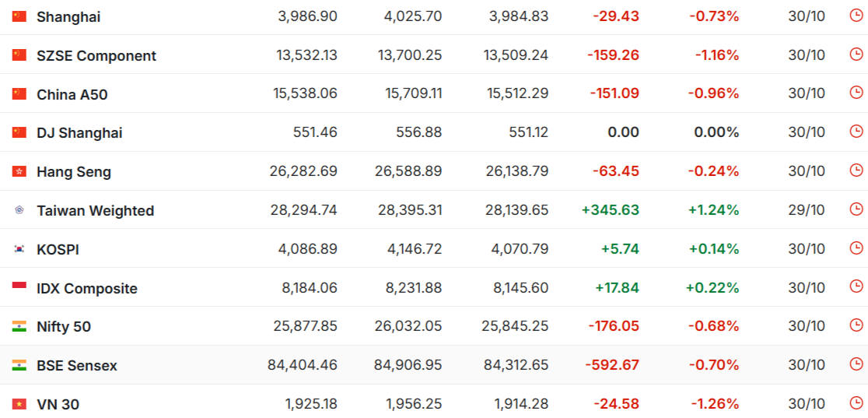Screen dimensions: 868x418
Task: Open the Nifty 50 index link
Action: click(x=64, y=327)
